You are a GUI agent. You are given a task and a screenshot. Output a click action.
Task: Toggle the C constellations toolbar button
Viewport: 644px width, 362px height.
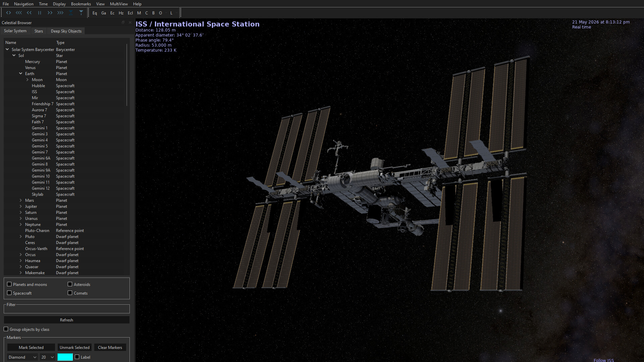(x=146, y=13)
